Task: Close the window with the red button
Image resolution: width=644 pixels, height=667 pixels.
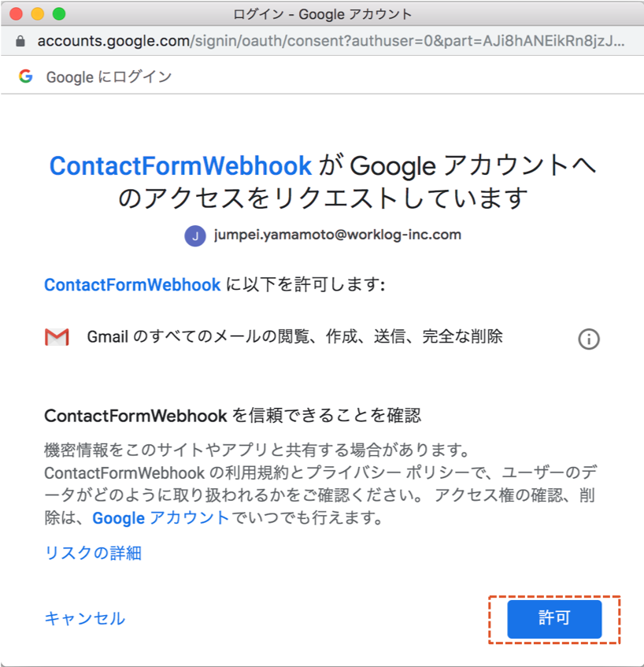Action: pyautogui.click(x=16, y=14)
